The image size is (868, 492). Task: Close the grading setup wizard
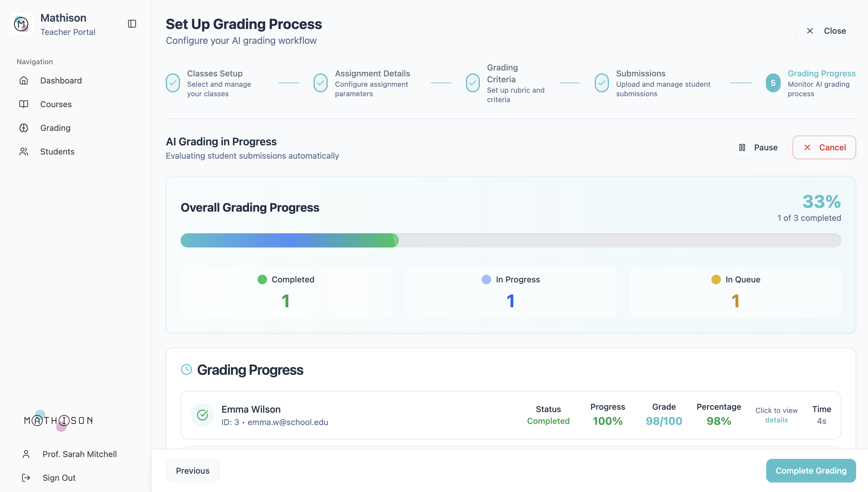(825, 31)
